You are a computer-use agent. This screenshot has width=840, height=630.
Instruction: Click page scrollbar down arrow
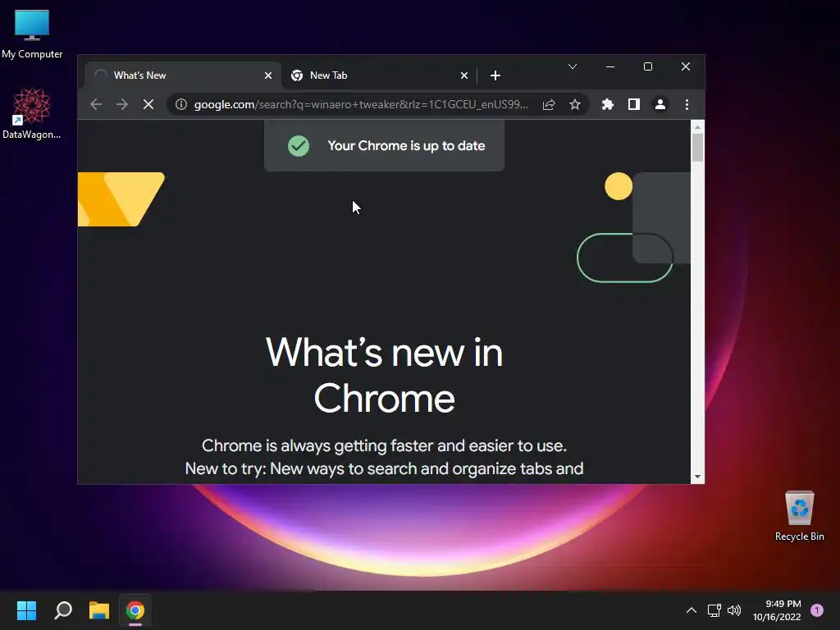[x=697, y=477]
